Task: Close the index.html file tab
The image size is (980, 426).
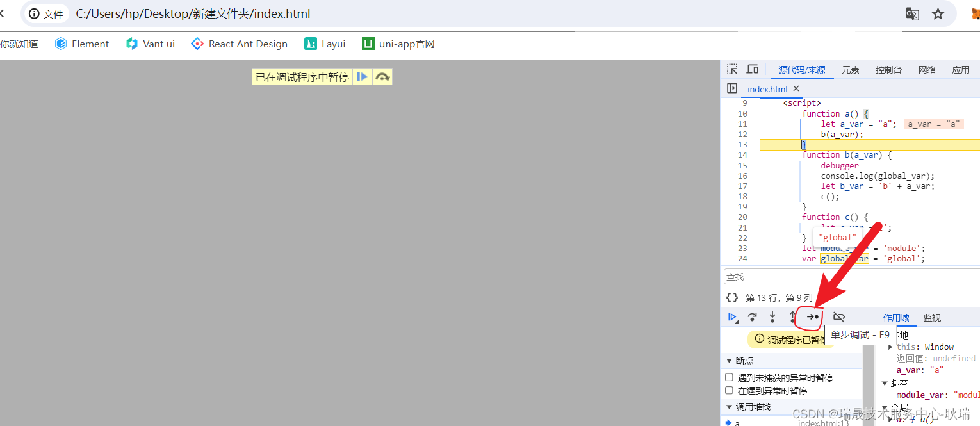Action: tap(796, 88)
